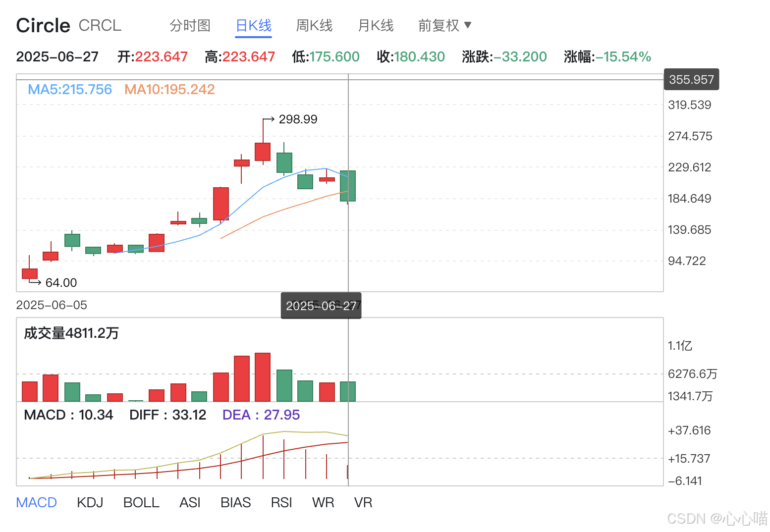The image size is (770, 532).
Task: Click the 成交量4811.2万 volume label
Action: click(71, 333)
